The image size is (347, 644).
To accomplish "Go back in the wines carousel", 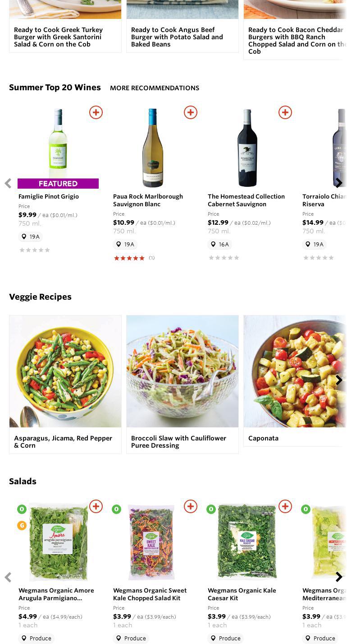I will click(8, 183).
